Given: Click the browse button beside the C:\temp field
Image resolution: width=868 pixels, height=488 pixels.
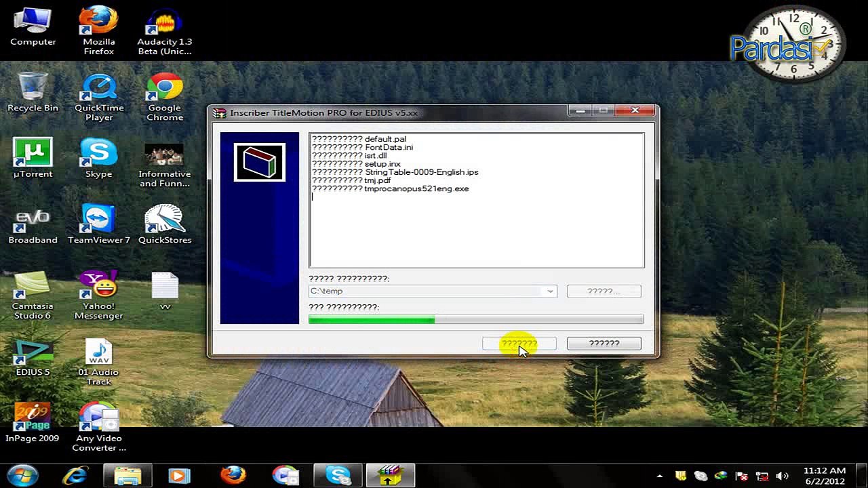Looking at the screenshot, I should [604, 291].
